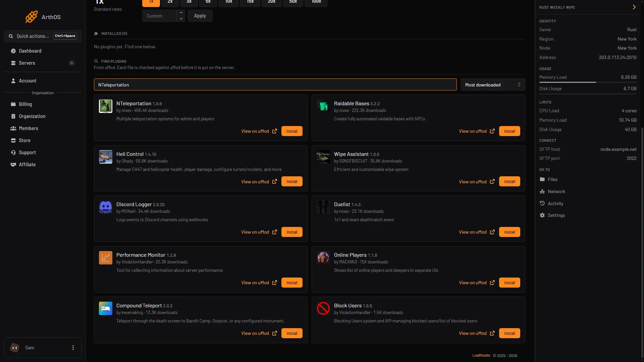Open the Sam user menu dots
The image size is (644, 362).
[73, 348]
